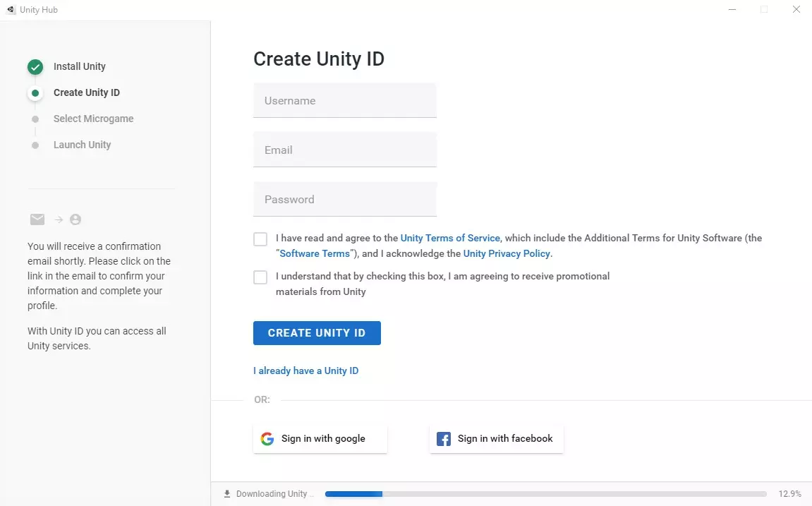Select the Launch Unity step
This screenshot has height=506, width=812.
82,145
